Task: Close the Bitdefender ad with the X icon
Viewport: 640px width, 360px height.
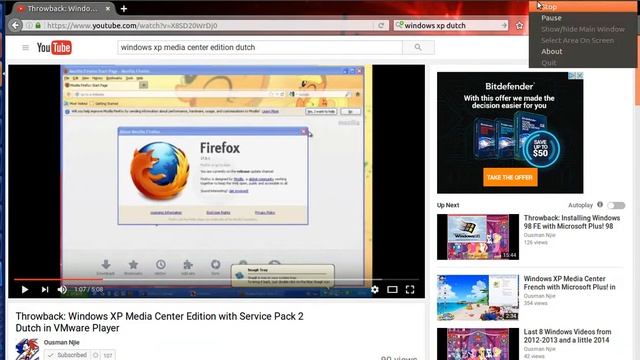Action: [x=580, y=76]
